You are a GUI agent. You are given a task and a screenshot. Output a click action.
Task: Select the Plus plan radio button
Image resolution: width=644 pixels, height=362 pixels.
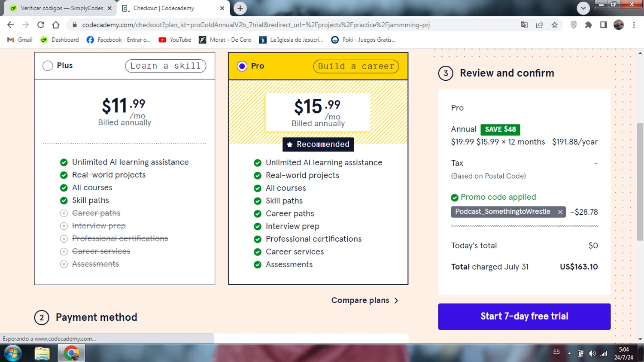[x=48, y=66]
